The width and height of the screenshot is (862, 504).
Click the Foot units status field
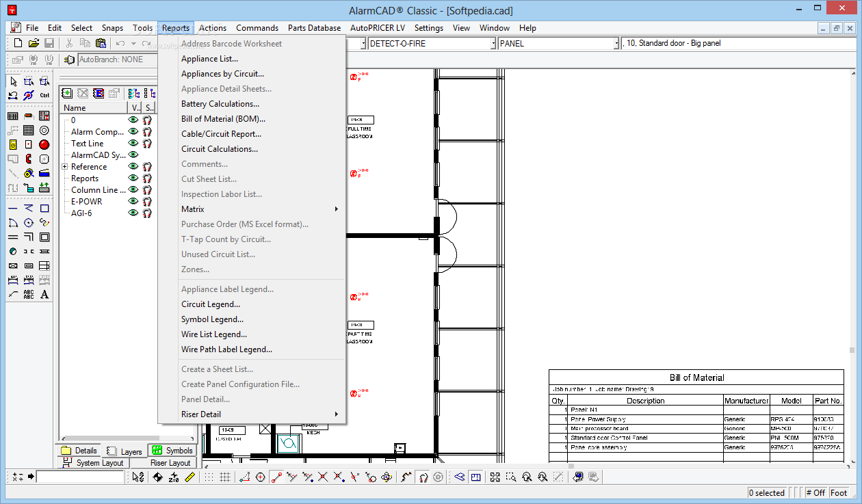[x=839, y=492]
